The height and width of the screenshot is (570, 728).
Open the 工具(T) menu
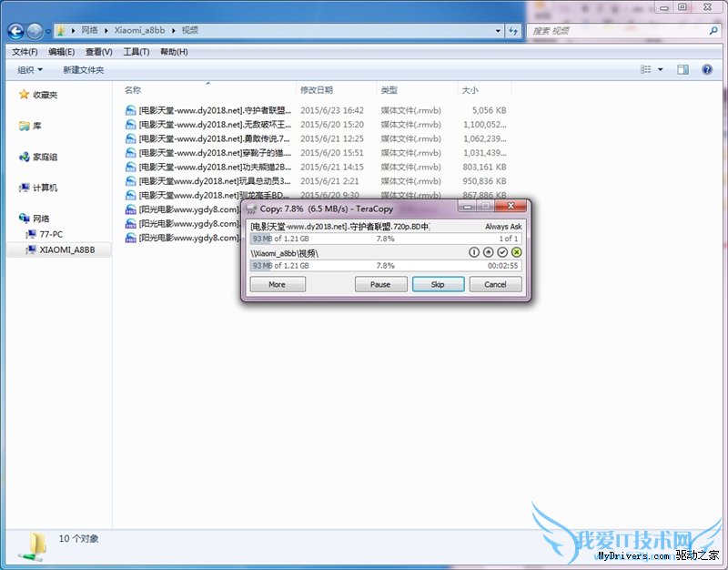click(x=136, y=52)
